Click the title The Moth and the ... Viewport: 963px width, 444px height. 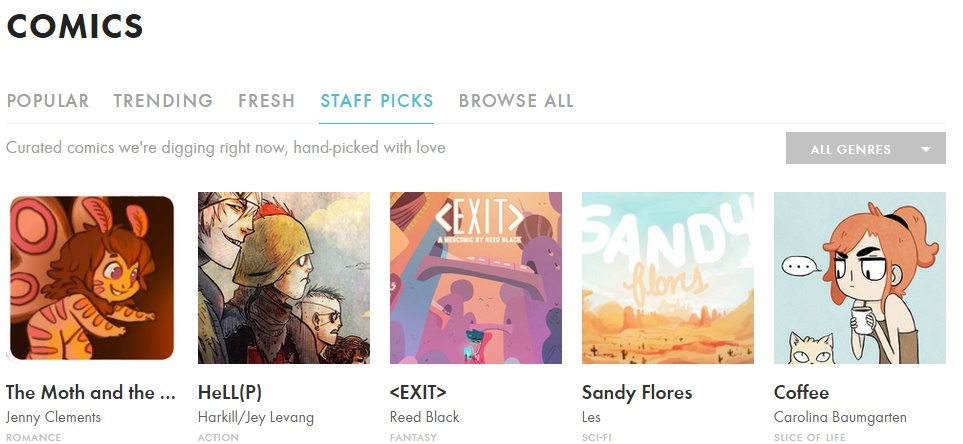pos(91,392)
